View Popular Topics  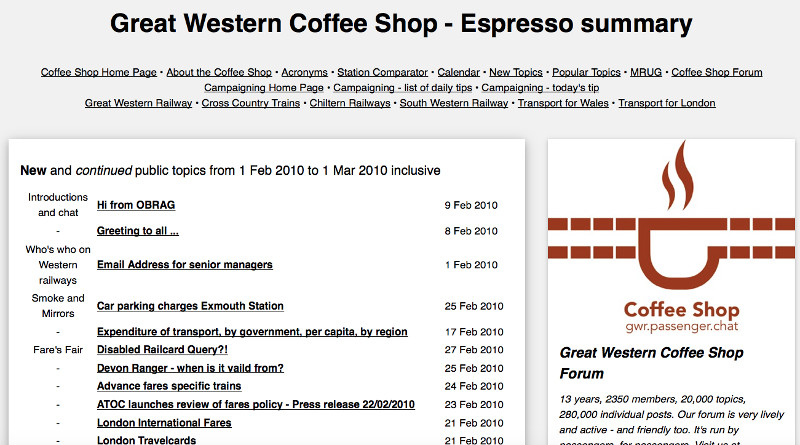click(x=587, y=72)
